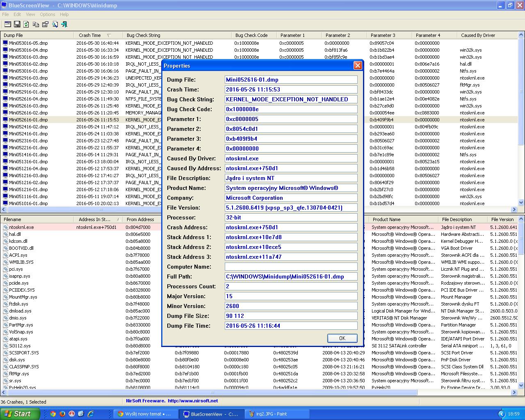Click the Properties toolbar icon
Screen dimensions: 525x420
pos(45,25)
